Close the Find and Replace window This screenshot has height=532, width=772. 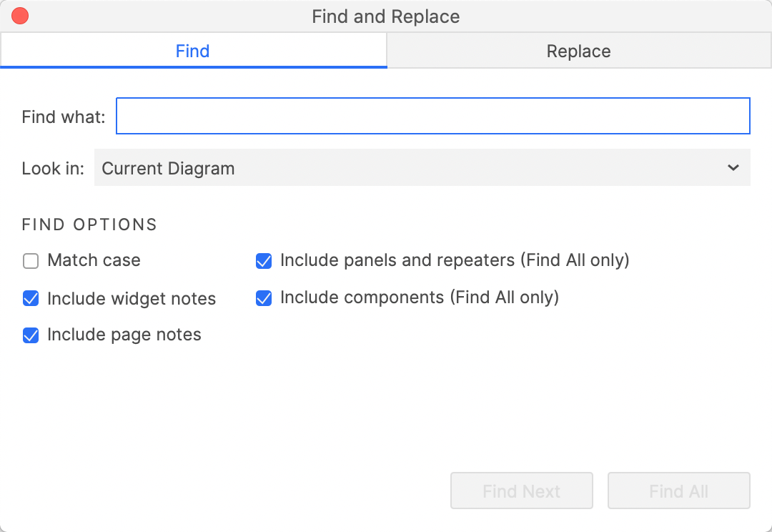(x=20, y=16)
